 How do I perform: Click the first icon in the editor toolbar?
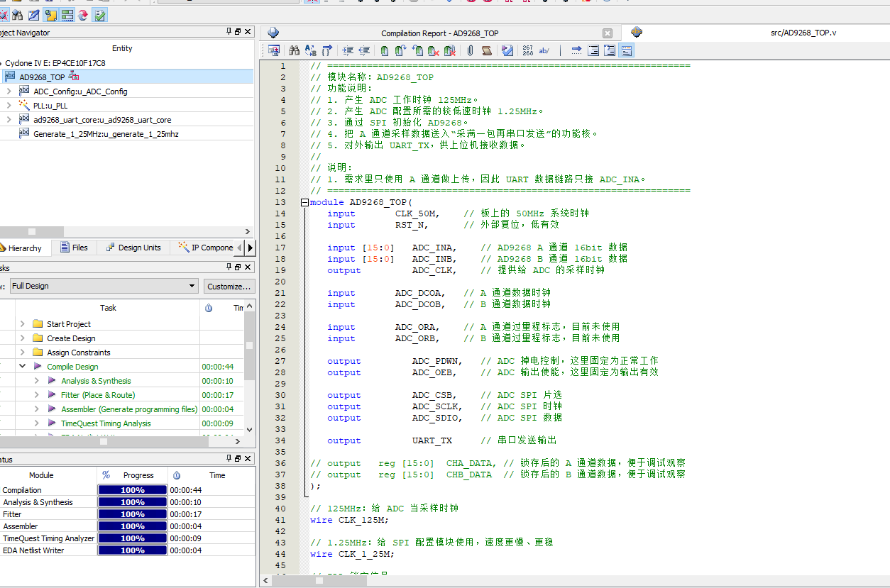click(273, 50)
